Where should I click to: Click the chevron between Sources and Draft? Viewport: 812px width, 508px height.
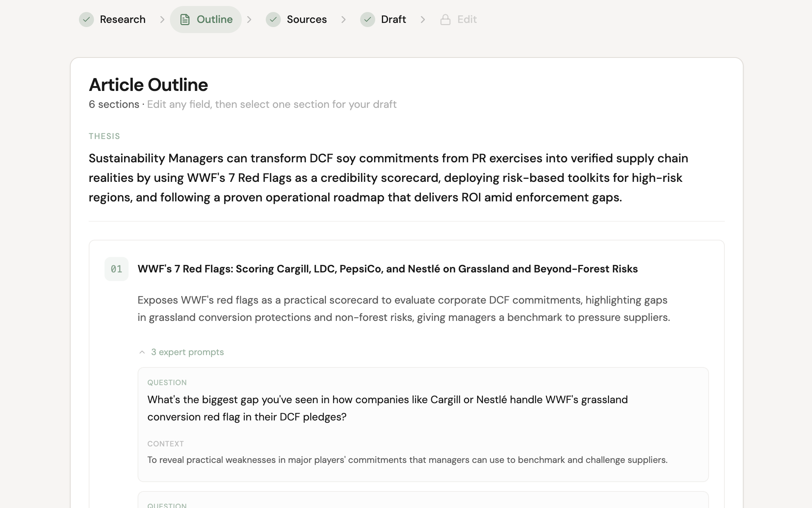point(344,20)
